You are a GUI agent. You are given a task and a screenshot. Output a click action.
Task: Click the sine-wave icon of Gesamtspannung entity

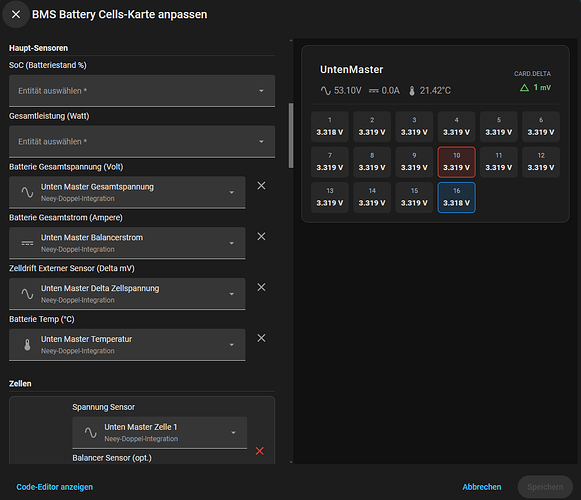click(27, 192)
